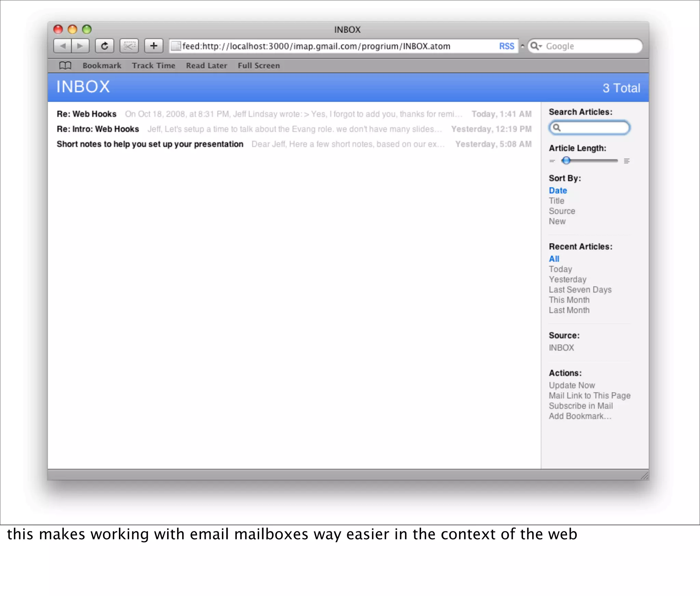Click the Update Now action link
Screen dimensions: 700x596
coord(572,385)
